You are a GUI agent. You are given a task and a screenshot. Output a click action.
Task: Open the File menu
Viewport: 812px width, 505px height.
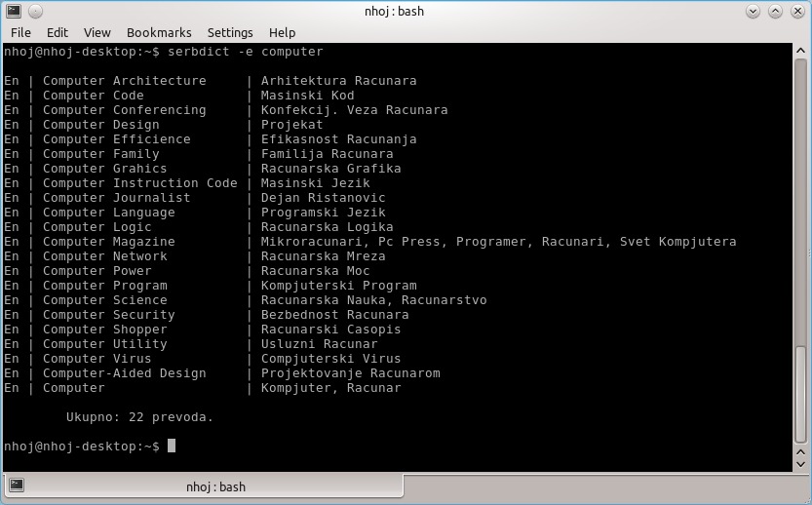pos(20,32)
